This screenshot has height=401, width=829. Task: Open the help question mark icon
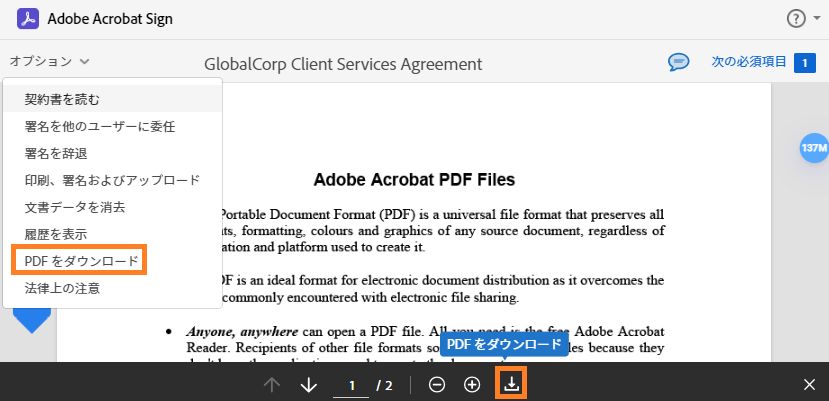[796, 19]
